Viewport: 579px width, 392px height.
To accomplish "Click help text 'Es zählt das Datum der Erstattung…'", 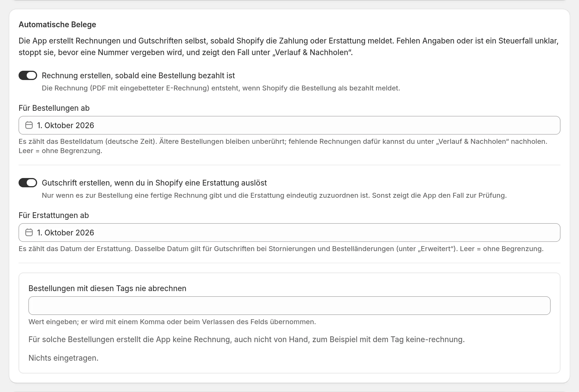I will pos(281,249).
